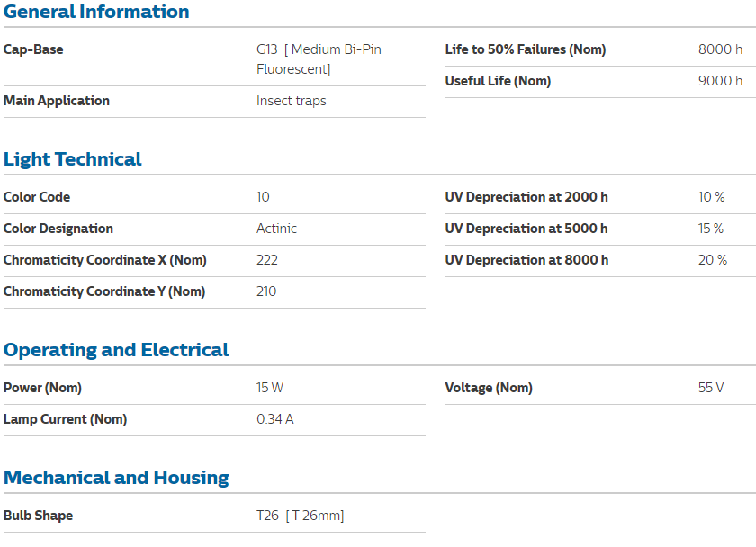Click the Life to 50% Failures label
Image resolution: width=756 pixels, height=547 pixels.
[525, 49]
